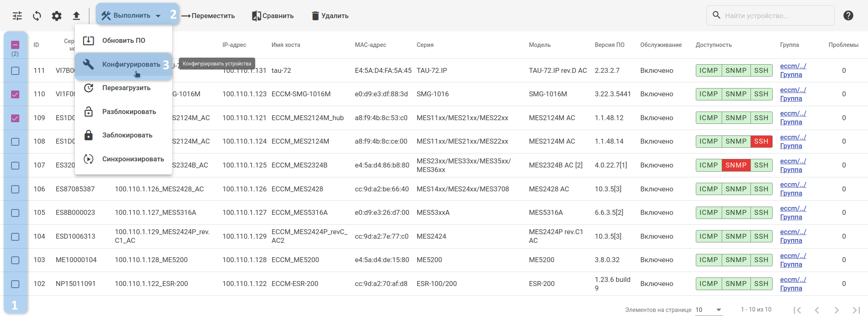Go to the next page arrow
Screen dimensions: 868x321
pos(836,310)
